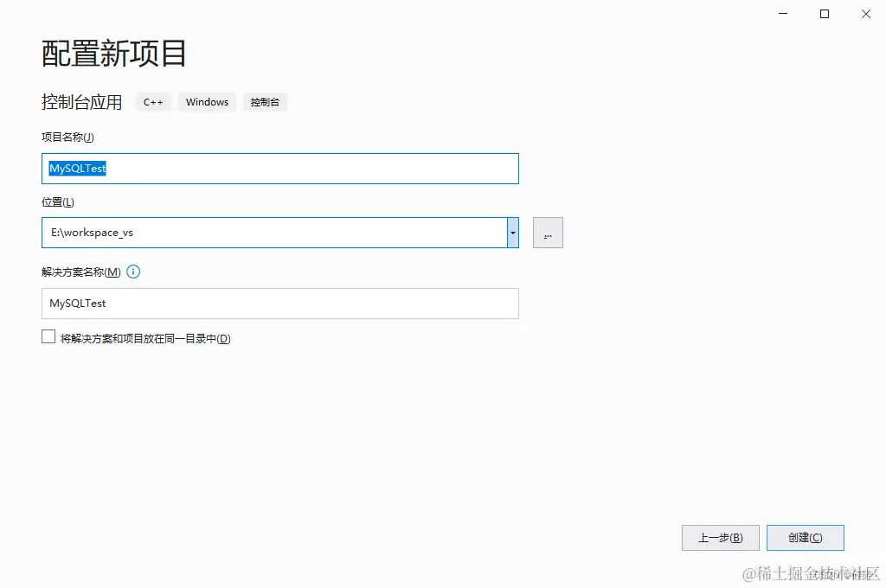Click the 控制台 project type tag
This screenshot has height=588, width=886.
click(265, 102)
